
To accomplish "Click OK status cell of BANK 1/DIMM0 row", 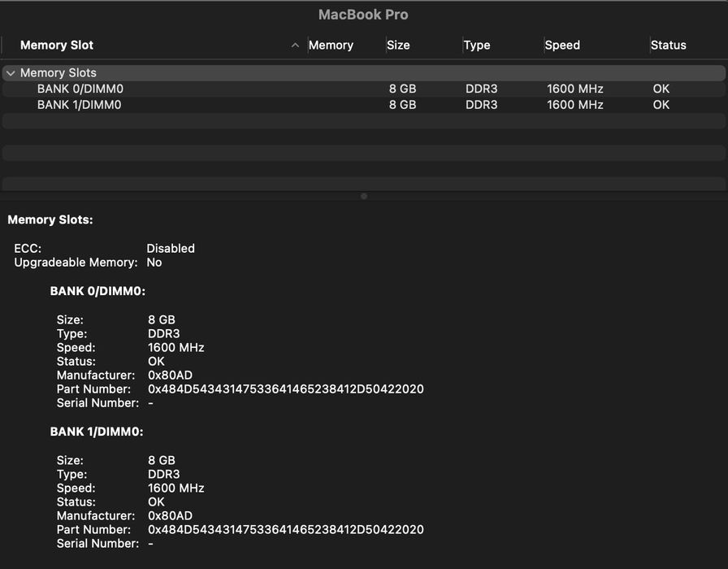I will click(x=661, y=105).
